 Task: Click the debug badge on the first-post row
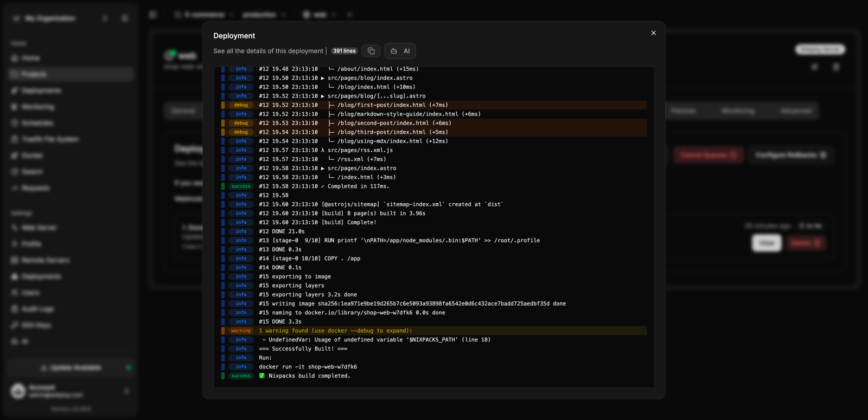[x=241, y=105]
